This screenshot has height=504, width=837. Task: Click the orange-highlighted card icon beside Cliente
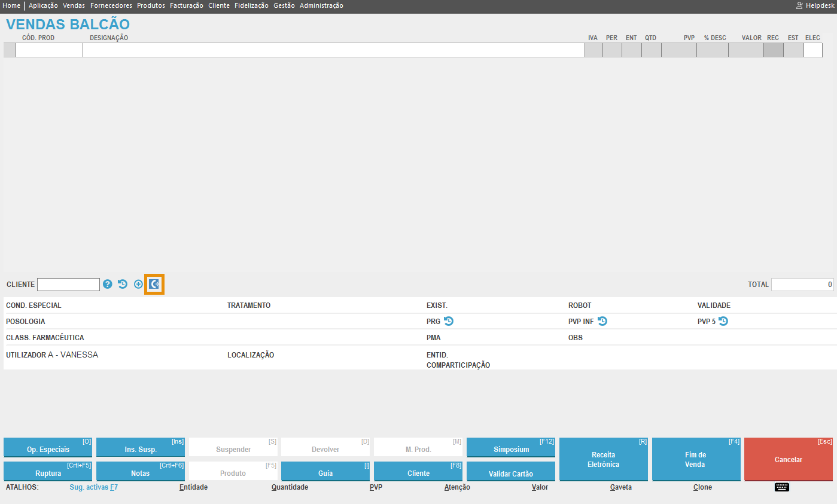tap(154, 285)
